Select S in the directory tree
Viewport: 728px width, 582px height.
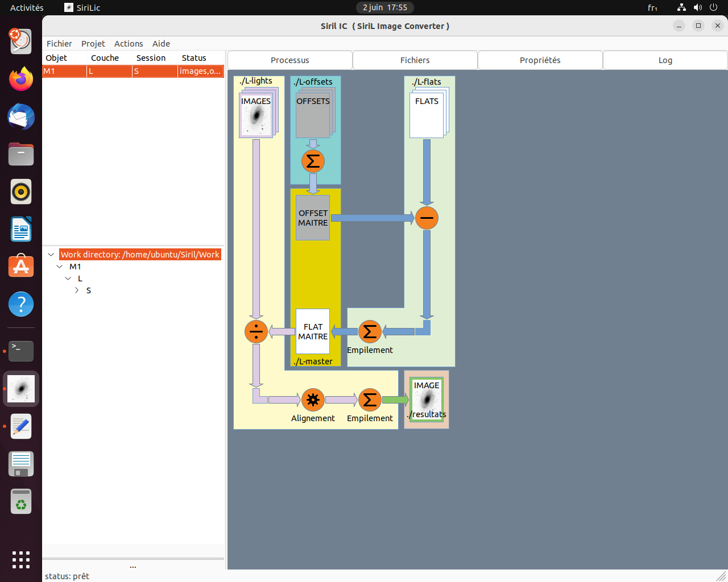89,290
